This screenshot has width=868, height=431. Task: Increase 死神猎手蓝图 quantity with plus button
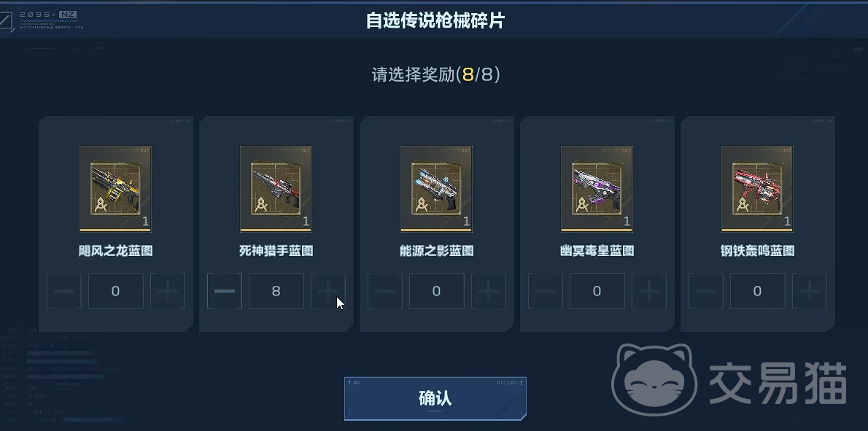328,291
